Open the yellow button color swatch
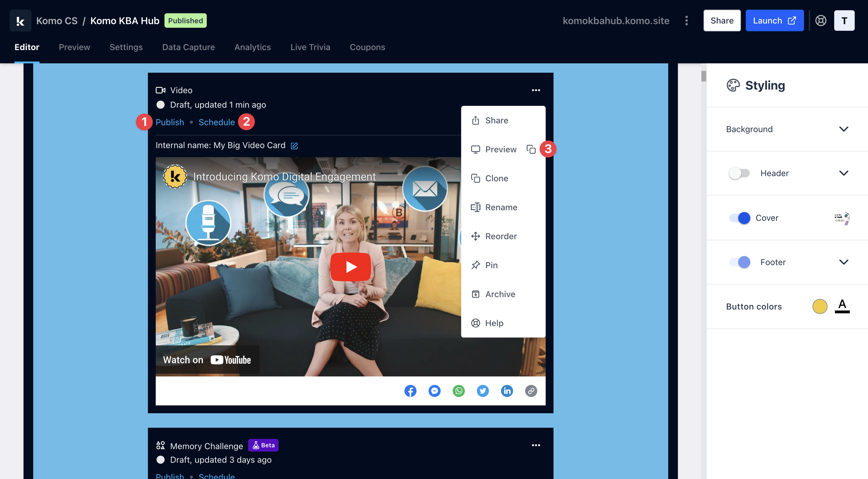868x479 pixels. (819, 306)
